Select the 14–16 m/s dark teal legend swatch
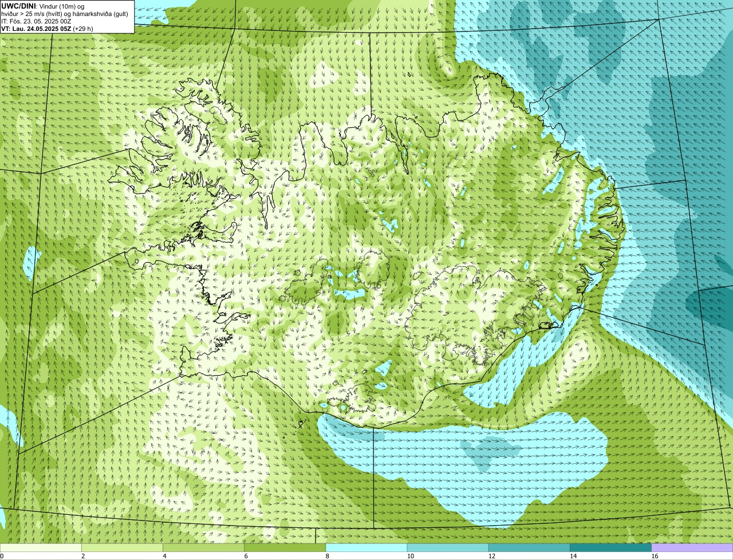Viewport: 733px width, 560px height. click(x=611, y=547)
